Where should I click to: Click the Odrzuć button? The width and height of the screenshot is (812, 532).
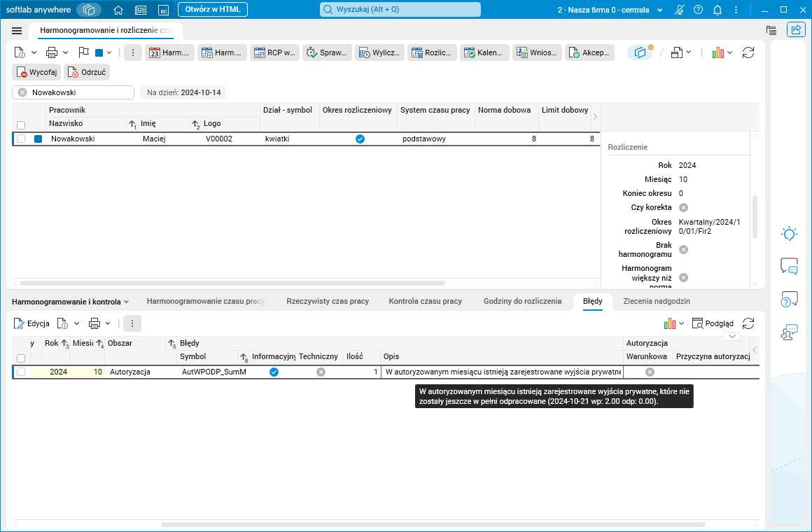click(x=87, y=72)
